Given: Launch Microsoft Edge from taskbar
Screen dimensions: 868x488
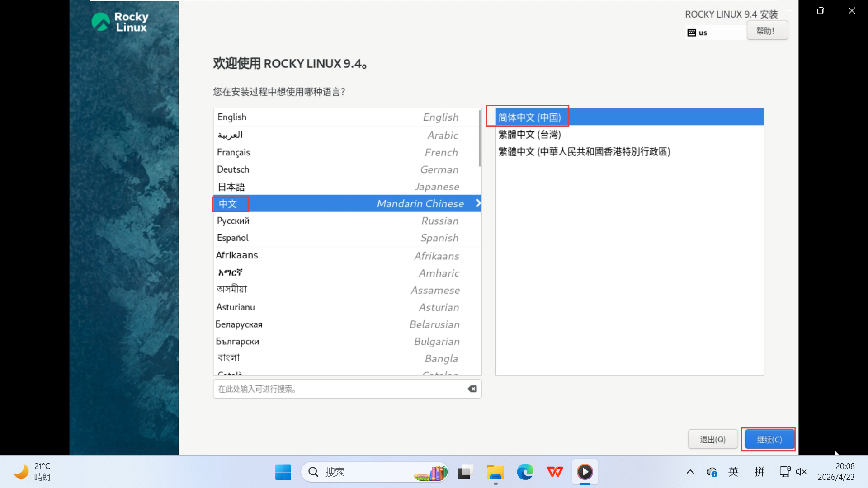Looking at the screenshot, I should click(525, 472).
